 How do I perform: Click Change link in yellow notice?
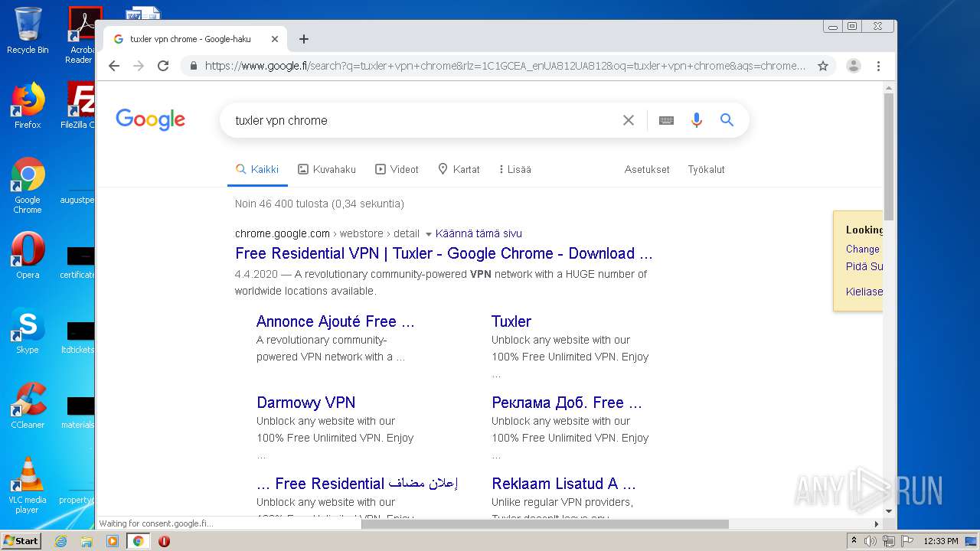(x=863, y=249)
